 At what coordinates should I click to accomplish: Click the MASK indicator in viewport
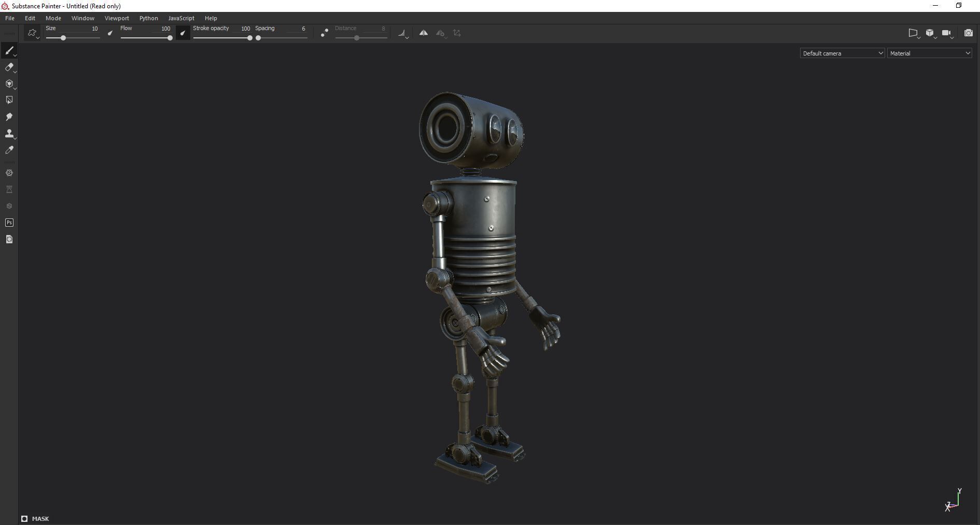[x=35, y=519]
